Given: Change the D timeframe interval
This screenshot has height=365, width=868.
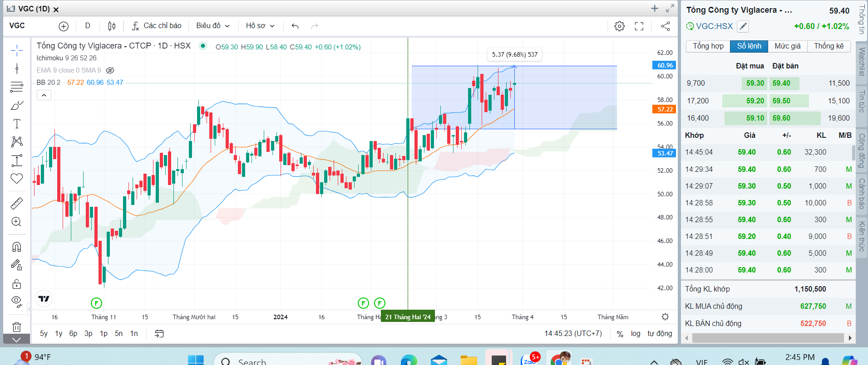Looking at the screenshot, I should click(88, 26).
